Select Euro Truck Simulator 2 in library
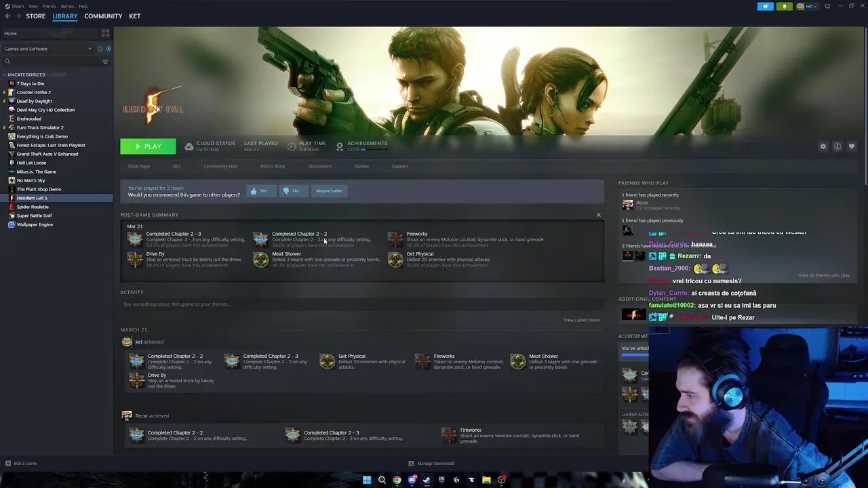 tap(40, 127)
